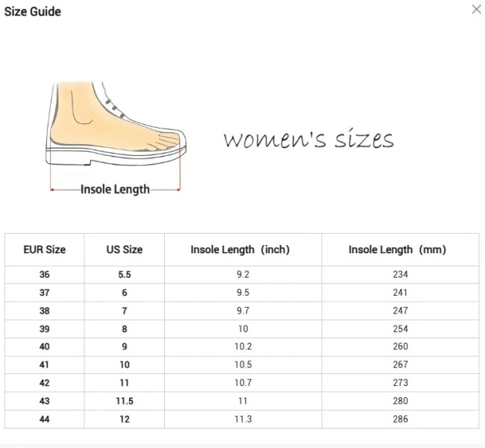The height and width of the screenshot is (448, 485).
Task: Select US size 5.5 cell
Action: (x=124, y=275)
